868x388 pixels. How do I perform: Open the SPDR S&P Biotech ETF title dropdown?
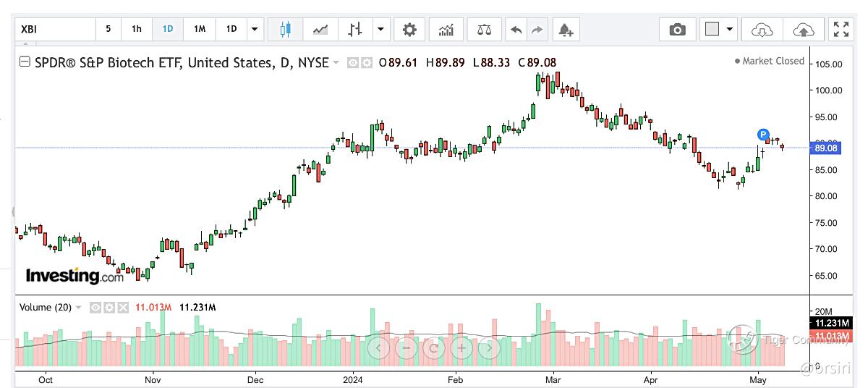point(336,63)
